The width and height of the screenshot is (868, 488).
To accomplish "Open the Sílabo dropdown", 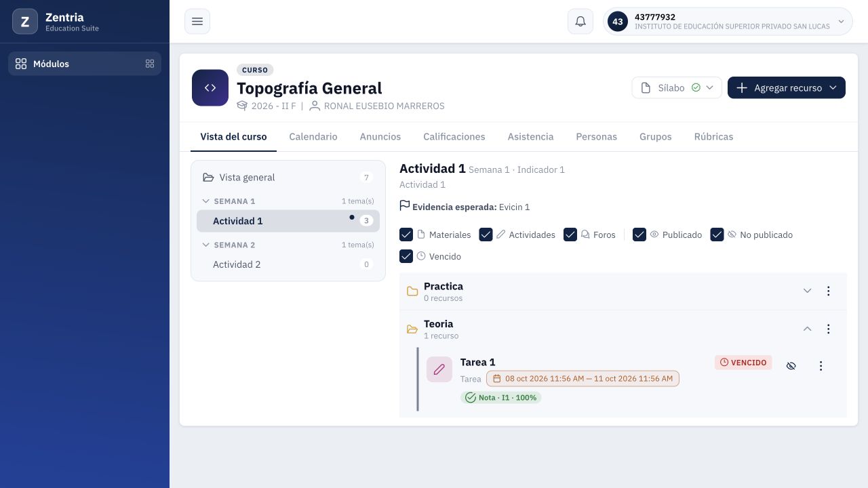I will click(x=677, y=87).
